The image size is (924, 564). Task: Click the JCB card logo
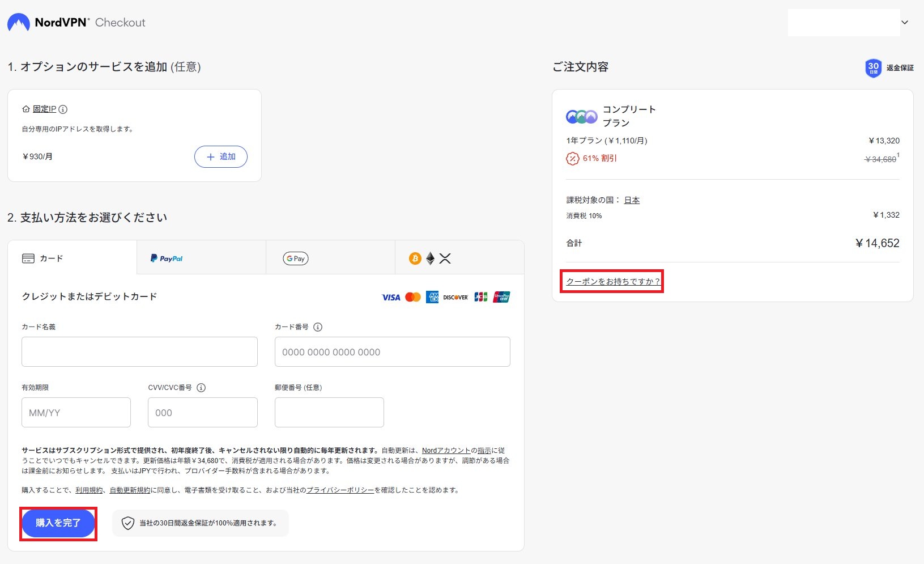(x=480, y=298)
